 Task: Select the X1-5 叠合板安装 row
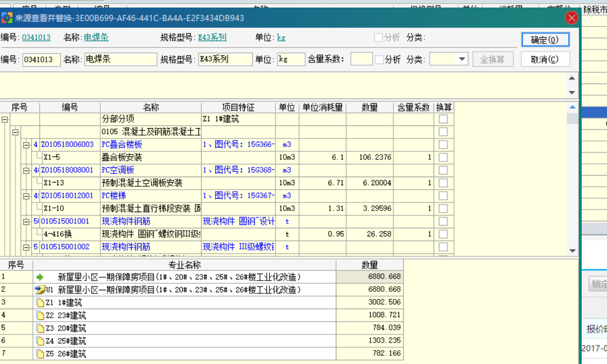[227, 157]
